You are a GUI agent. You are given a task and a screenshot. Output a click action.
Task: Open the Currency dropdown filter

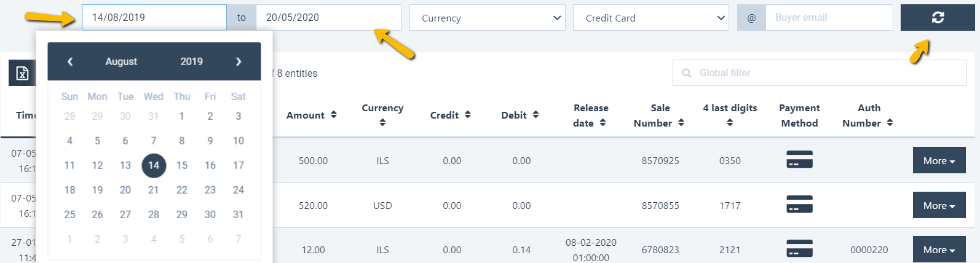tap(486, 18)
